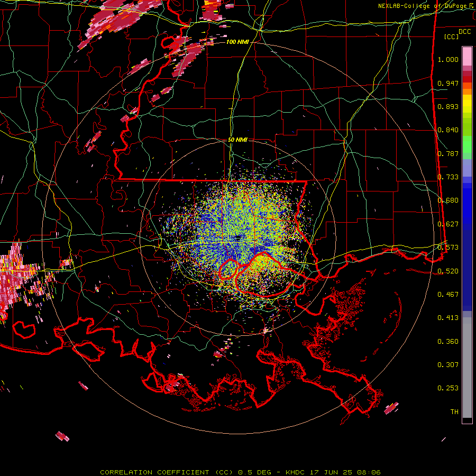Click the 0.893 legend value
The image size is (476, 476).
(x=448, y=106)
